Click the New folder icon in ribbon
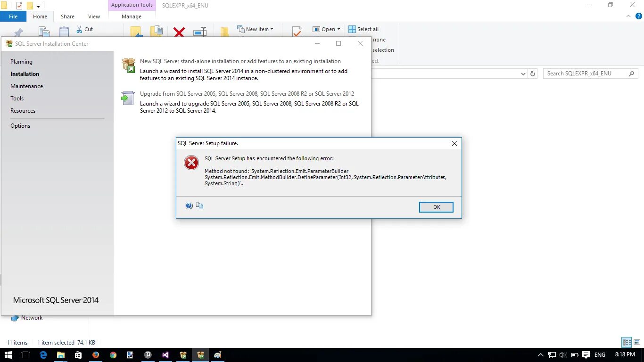The width and height of the screenshot is (644, 362). [225, 32]
